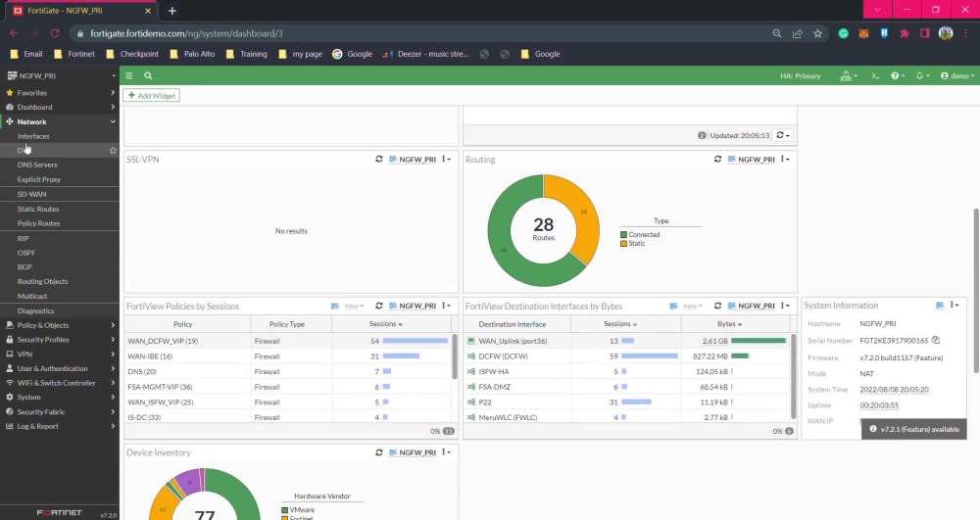Open the refresh interval dropdown beside Updated time

[x=782, y=135]
